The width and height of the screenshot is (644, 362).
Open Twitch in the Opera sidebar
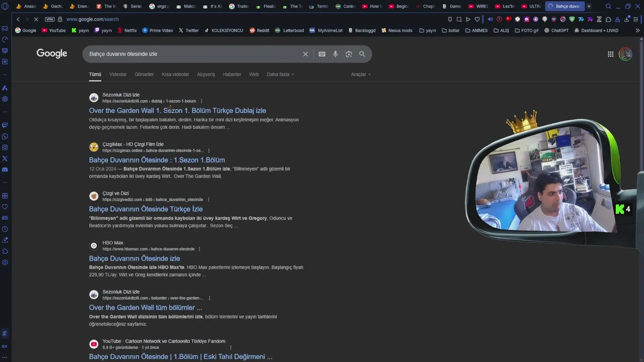pos(5,125)
